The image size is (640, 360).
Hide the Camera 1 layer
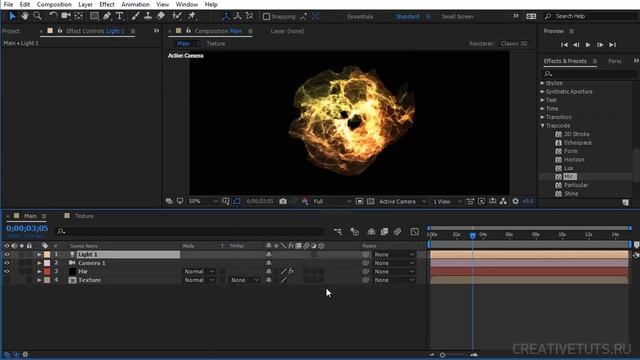pos(7,263)
